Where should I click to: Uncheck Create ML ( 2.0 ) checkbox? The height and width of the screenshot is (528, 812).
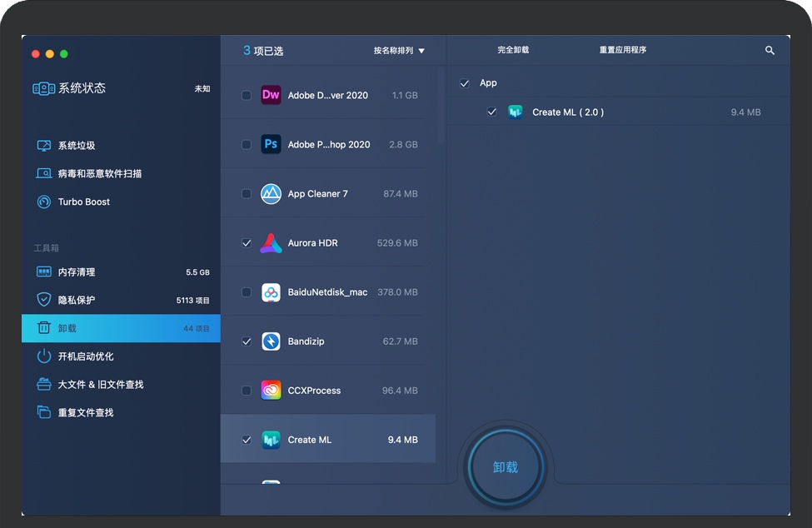click(x=492, y=112)
